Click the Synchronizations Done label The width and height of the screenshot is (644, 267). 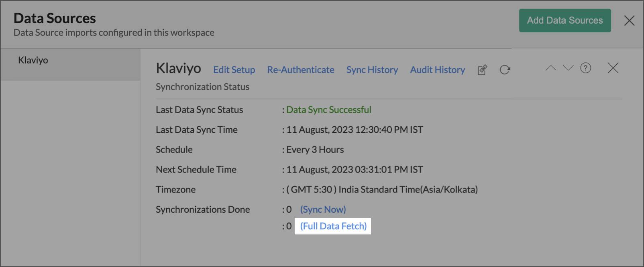(x=203, y=209)
